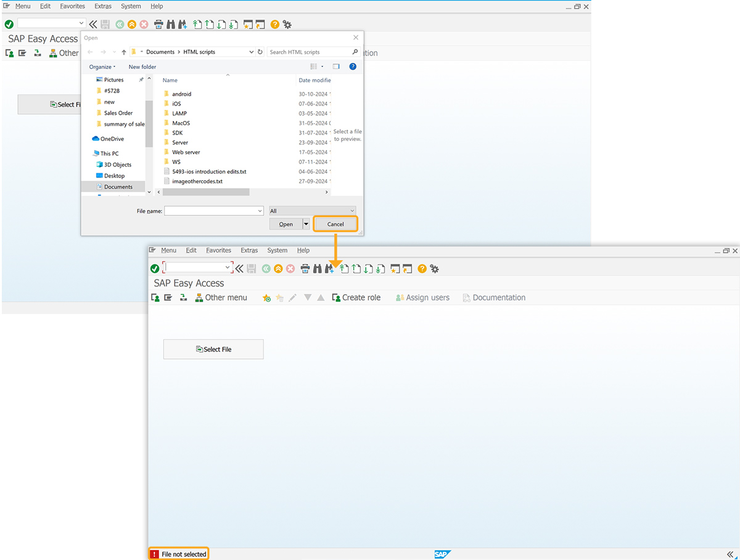
Task: Click SAP logo in lower status bar
Action: pyautogui.click(x=442, y=554)
